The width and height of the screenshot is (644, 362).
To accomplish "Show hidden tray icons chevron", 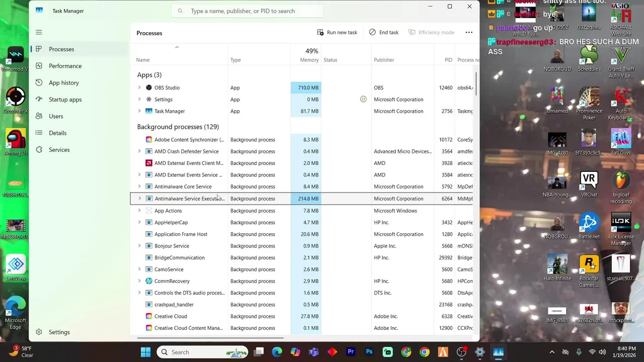I will [x=552, y=352].
